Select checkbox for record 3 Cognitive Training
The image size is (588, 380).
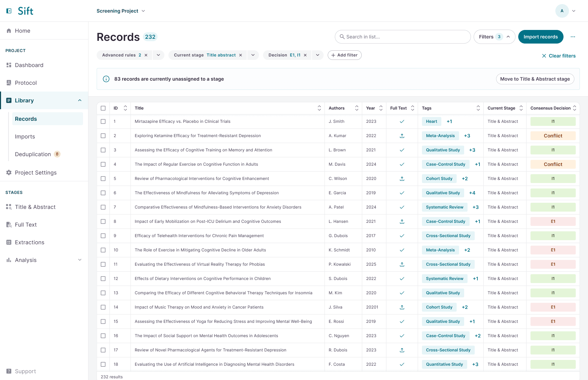point(103,150)
